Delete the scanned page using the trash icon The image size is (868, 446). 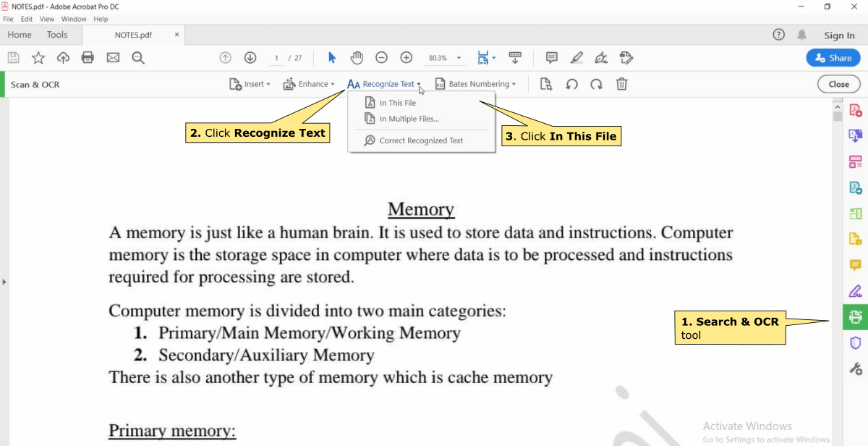tap(621, 84)
